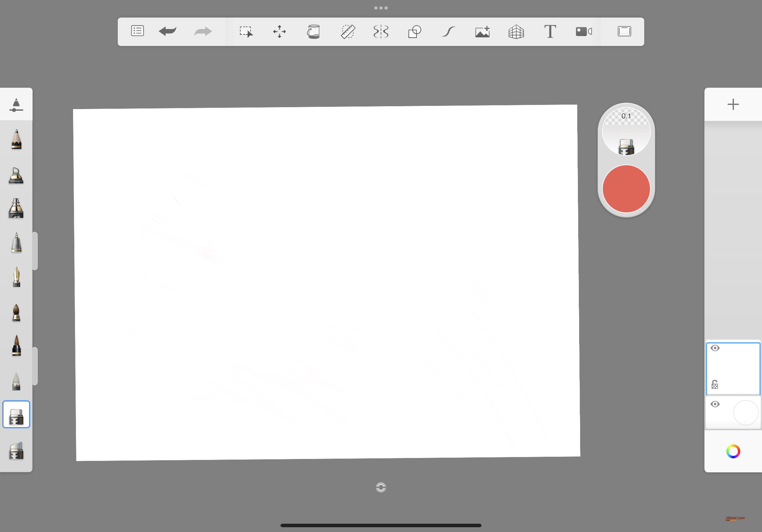
Task: Select the Pencil tool
Action: pyautogui.click(x=16, y=139)
